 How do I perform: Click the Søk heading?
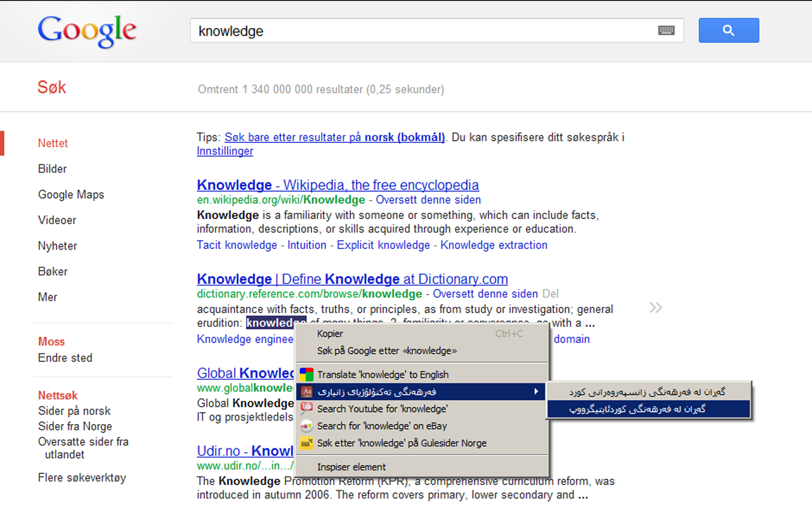point(51,88)
